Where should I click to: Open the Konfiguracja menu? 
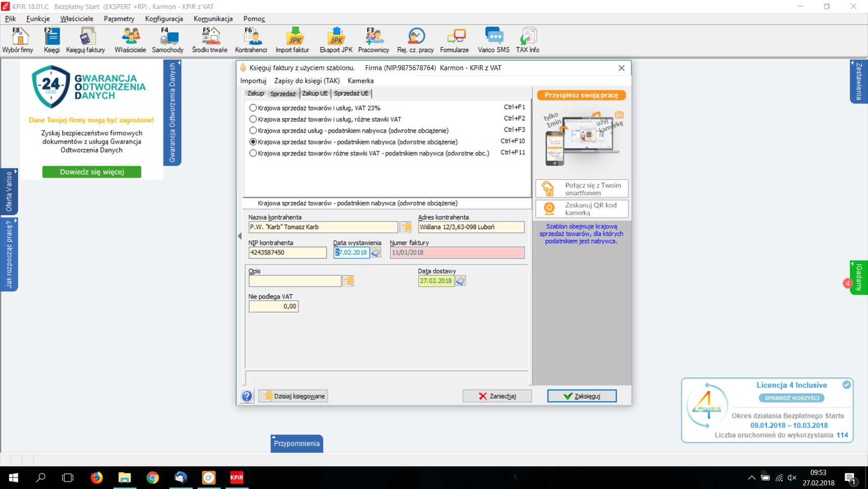click(164, 19)
